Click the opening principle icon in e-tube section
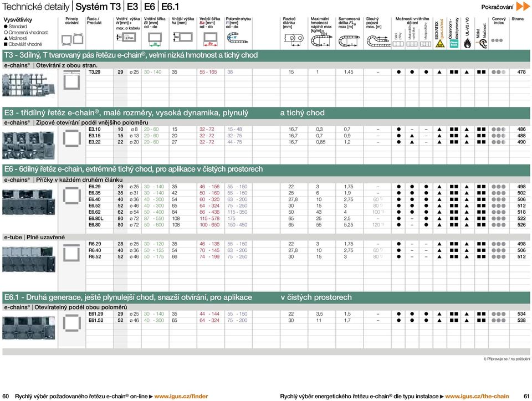Viewport: 532px width, 401px height. tap(71, 253)
